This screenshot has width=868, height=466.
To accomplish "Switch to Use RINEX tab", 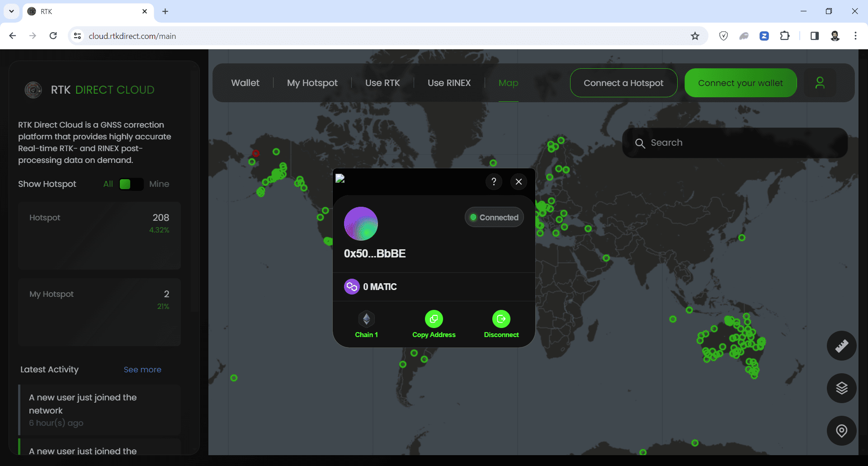I will pyautogui.click(x=449, y=83).
